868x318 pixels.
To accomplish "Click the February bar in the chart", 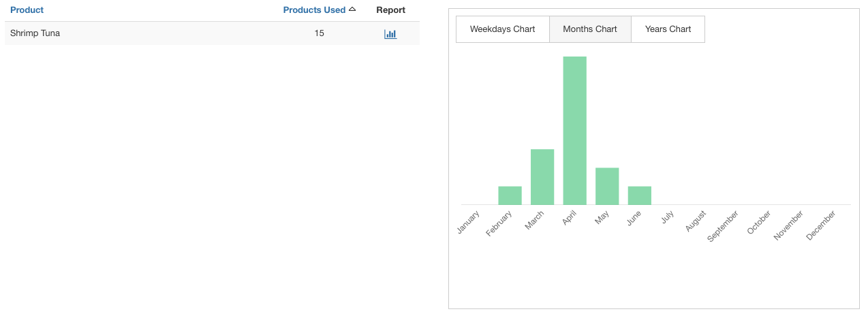I will (x=510, y=195).
